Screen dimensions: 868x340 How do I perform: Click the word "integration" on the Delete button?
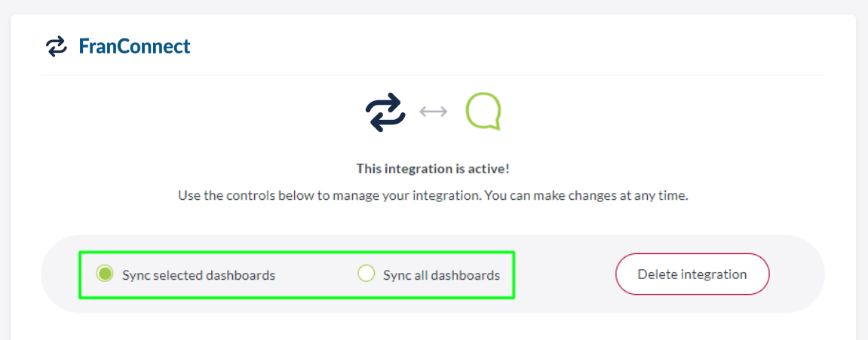pyautogui.click(x=713, y=274)
